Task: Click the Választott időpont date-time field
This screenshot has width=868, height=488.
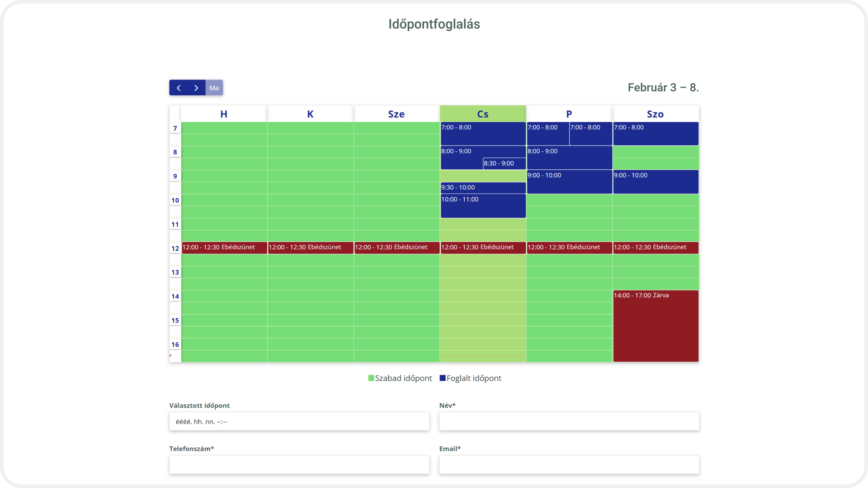Action: click(299, 422)
